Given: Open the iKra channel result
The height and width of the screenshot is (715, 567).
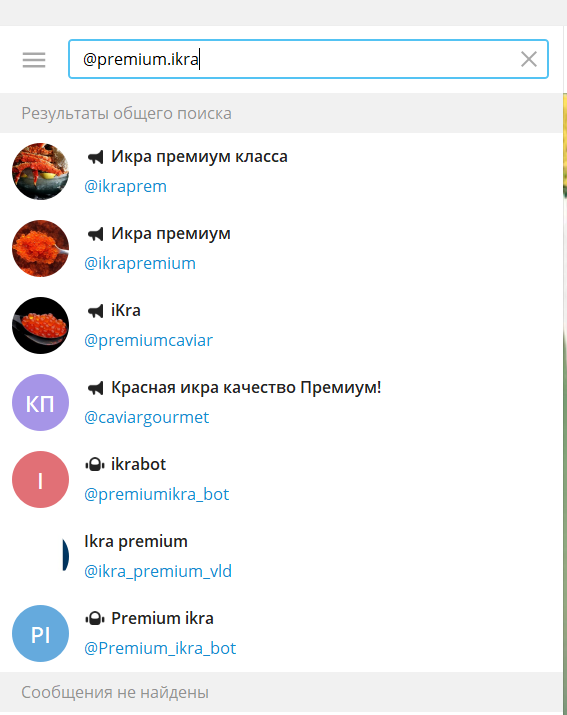Looking at the screenshot, I should [x=281, y=326].
